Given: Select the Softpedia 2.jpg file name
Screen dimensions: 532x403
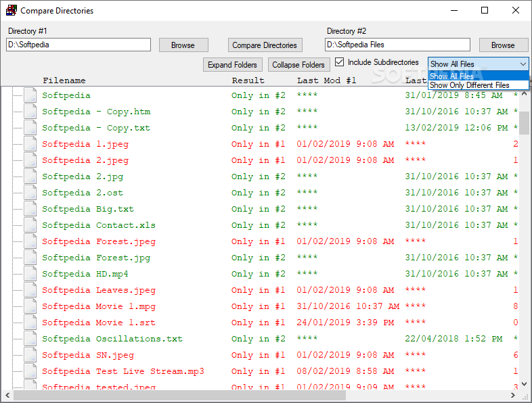Looking at the screenshot, I should tap(83, 177).
